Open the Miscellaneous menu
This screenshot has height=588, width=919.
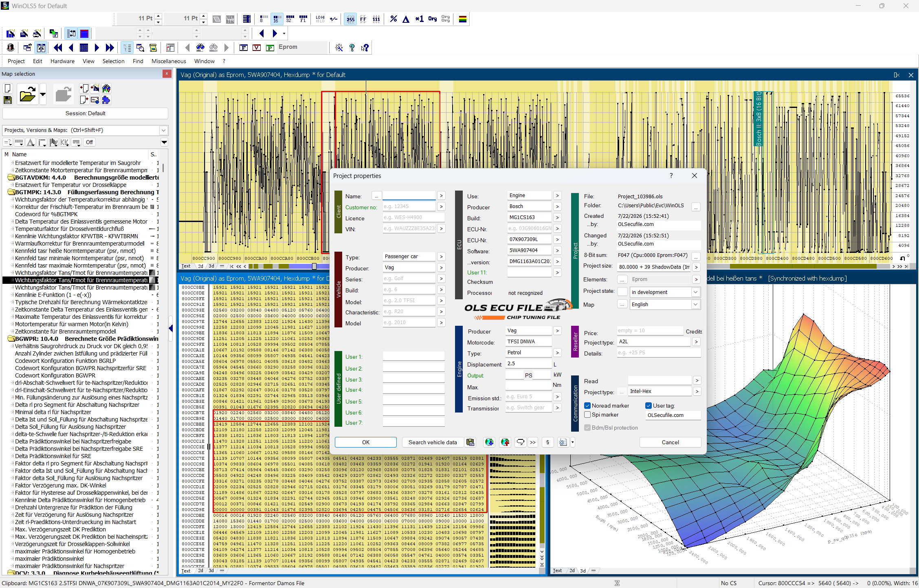tap(169, 61)
